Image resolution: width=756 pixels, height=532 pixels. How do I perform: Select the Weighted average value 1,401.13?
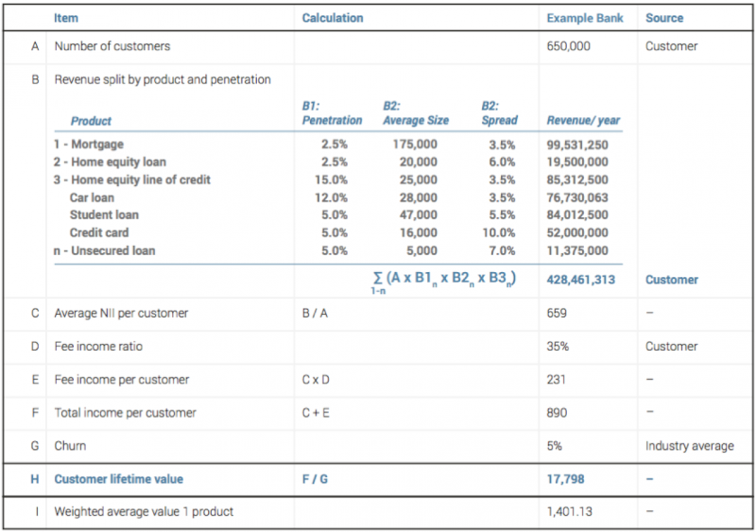click(x=569, y=512)
